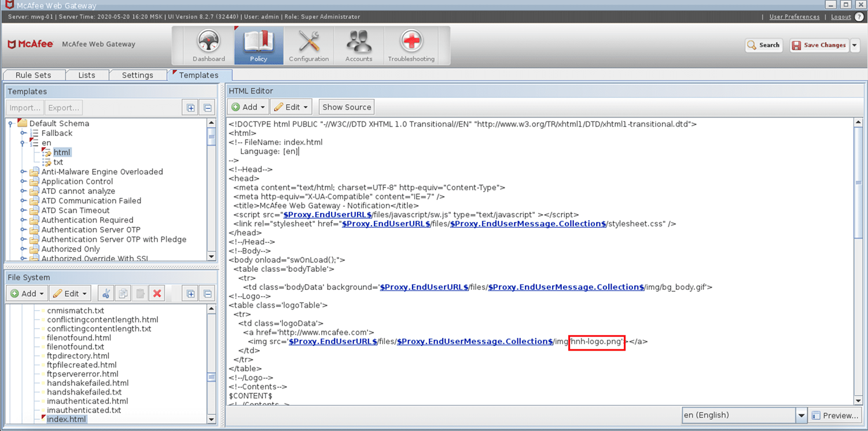Collapse all nodes in Templates panel
The width and height of the screenshot is (868, 431).
pyautogui.click(x=208, y=108)
